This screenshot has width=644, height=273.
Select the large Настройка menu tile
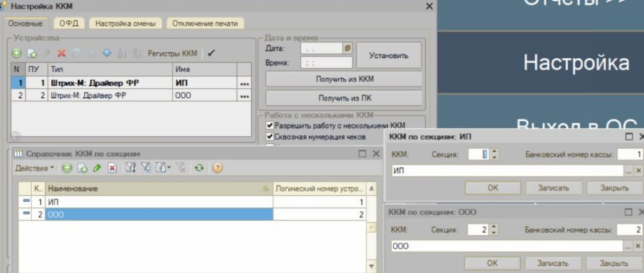tap(540, 62)
